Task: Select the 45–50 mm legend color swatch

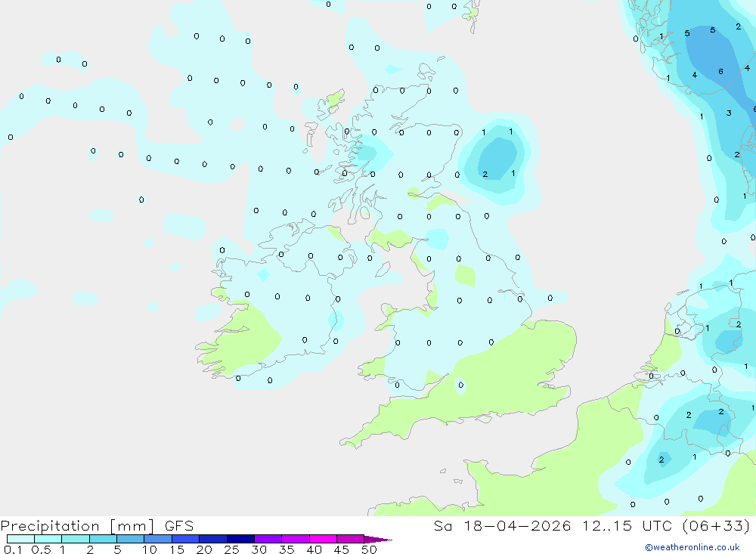Action: [x=350, y=539]
